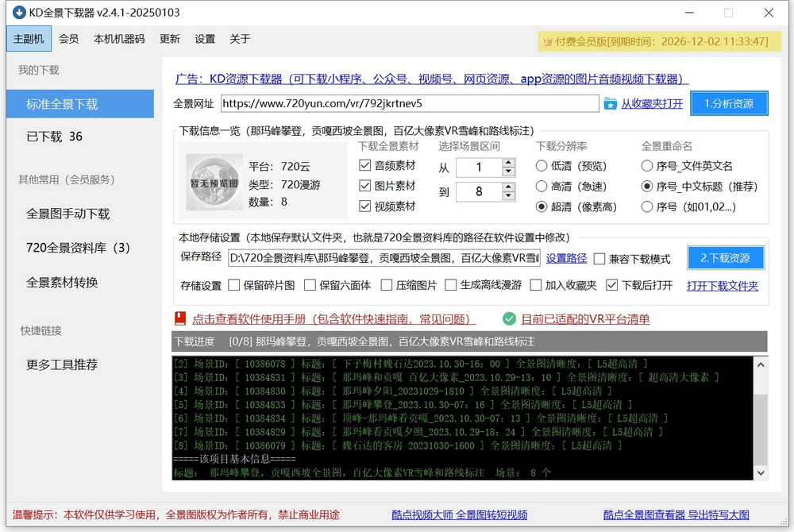Toggle 下载后打开 checkbox

point(611,285)
